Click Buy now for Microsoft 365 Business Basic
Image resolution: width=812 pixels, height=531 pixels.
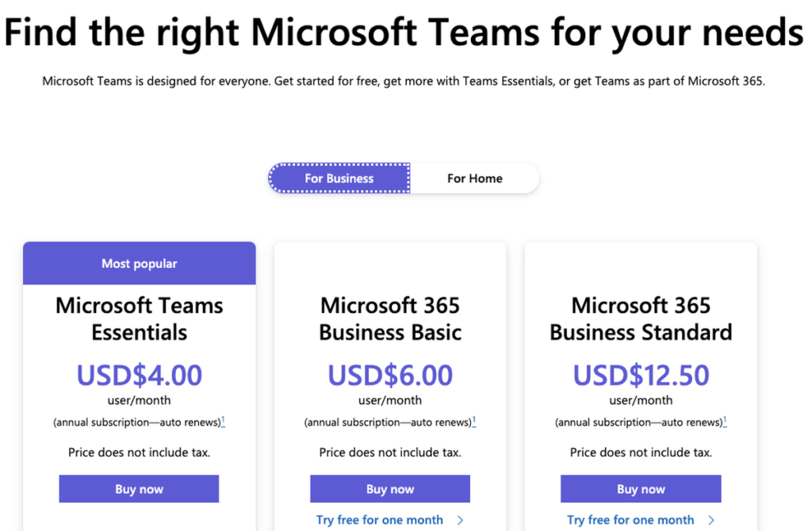pos(389,489)
